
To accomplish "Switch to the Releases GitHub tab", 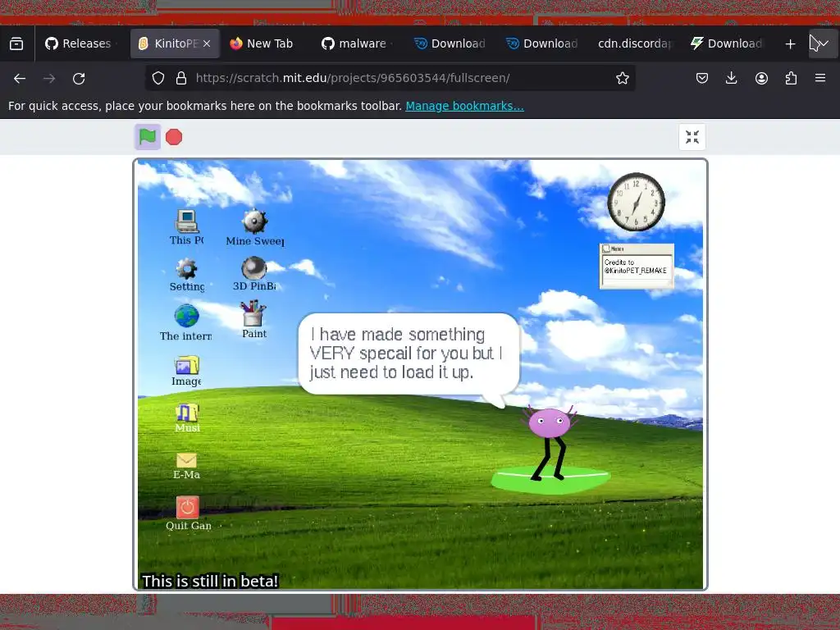I will tap(79, 43).
